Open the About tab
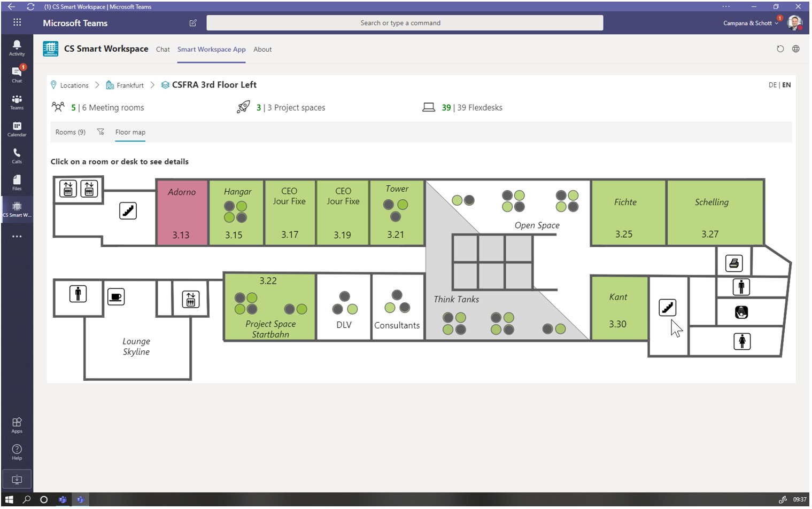The width and height of the screenshot is (812, 509). tap(262, 49)
